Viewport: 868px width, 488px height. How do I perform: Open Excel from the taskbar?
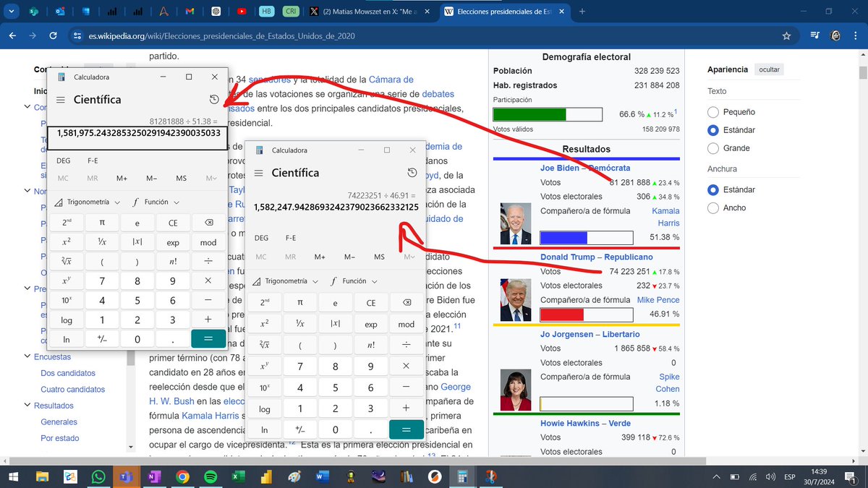coord(238,476)
